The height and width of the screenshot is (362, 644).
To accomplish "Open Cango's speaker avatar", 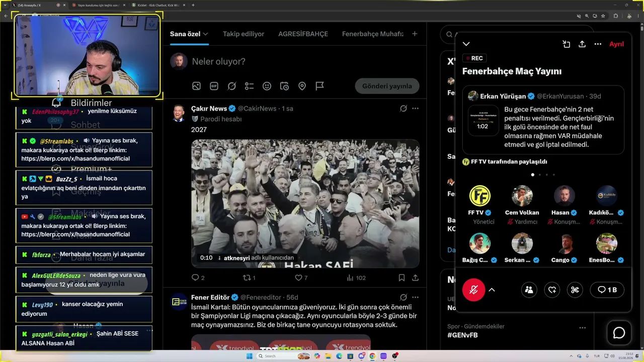I will point(564,243).
